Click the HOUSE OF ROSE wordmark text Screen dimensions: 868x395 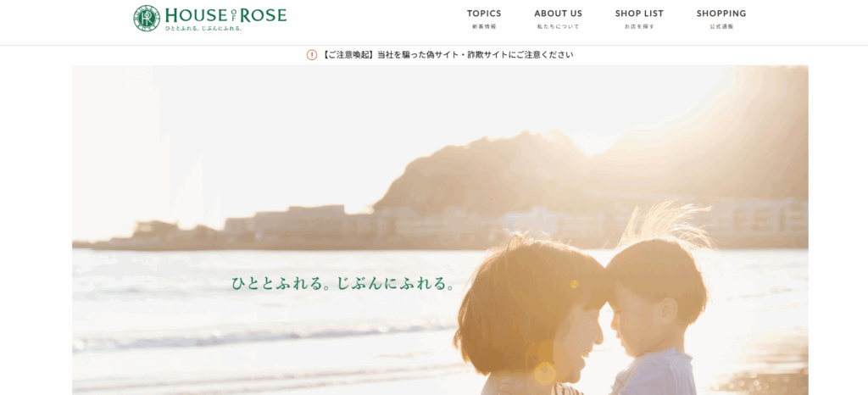225,14
